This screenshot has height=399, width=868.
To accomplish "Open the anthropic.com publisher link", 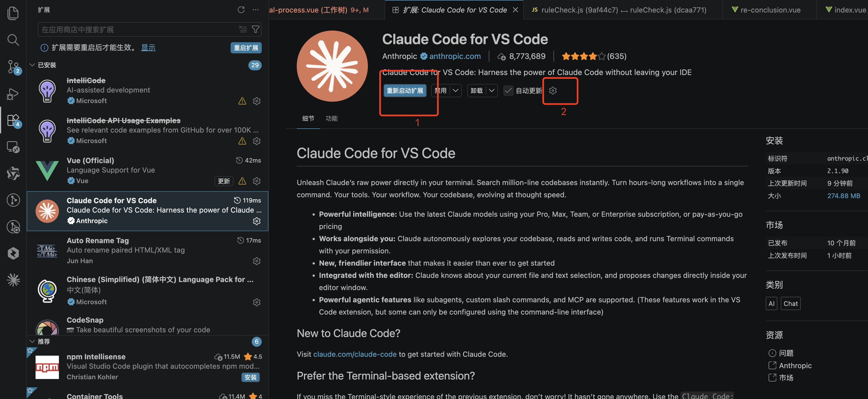I will (455, 56).
